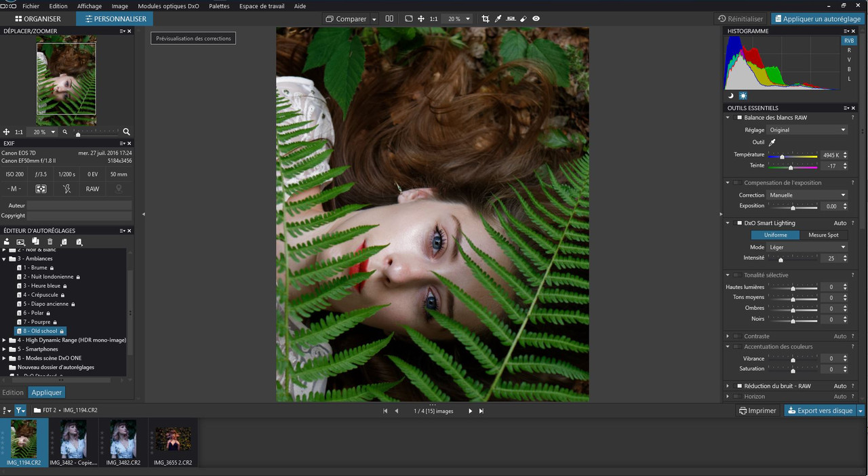
Task: Pick white balance with the Outil eyedropper
Action: click(x=772, y=142)
